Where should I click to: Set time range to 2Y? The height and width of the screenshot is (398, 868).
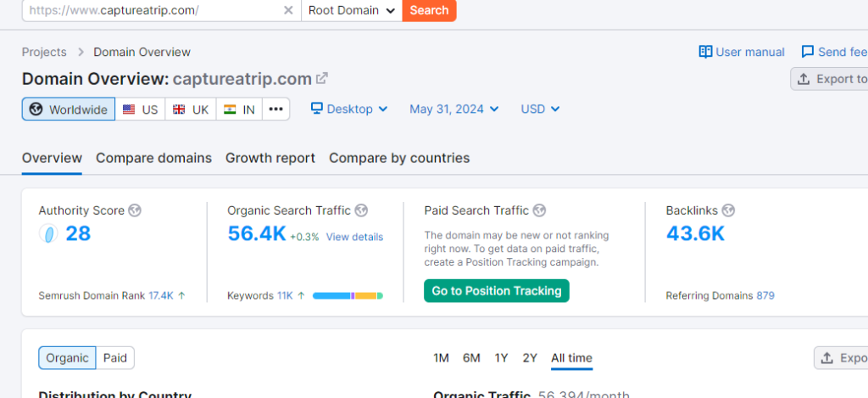pos(530,358)
